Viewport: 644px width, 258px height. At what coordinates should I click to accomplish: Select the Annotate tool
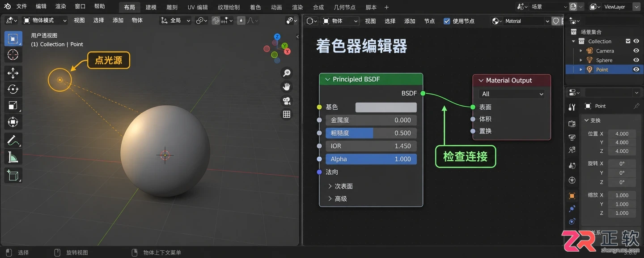pos(13,141)
